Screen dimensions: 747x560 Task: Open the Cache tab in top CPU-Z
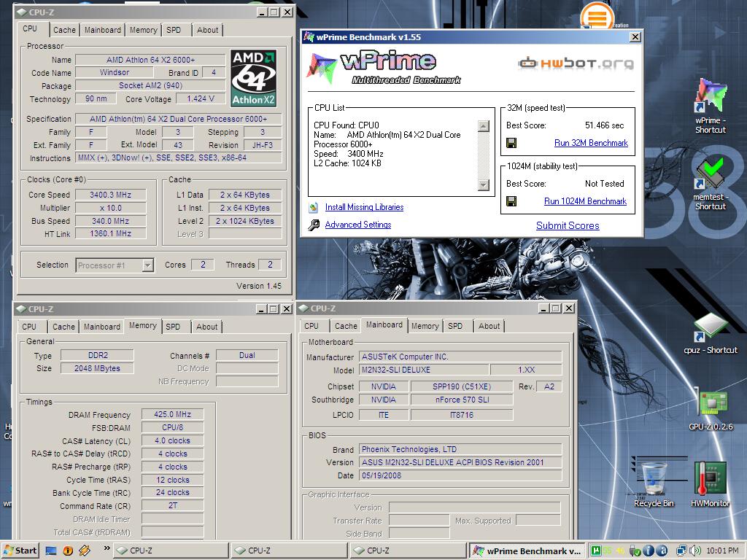[64, 30]
